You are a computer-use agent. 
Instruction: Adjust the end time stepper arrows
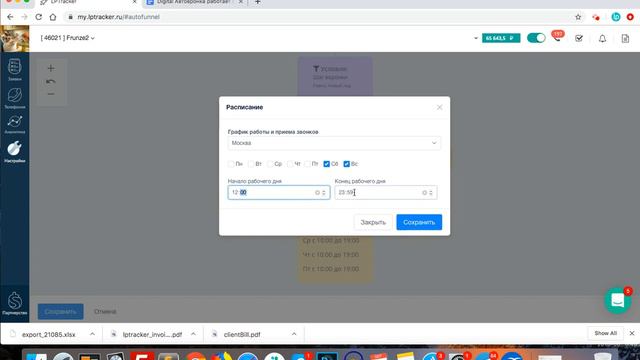(x=431, y=193)
